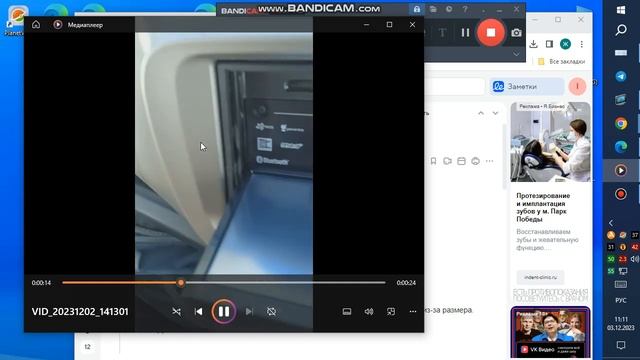
Task: Open the Все закладки bookmarks folder
Action: point(562,61)
